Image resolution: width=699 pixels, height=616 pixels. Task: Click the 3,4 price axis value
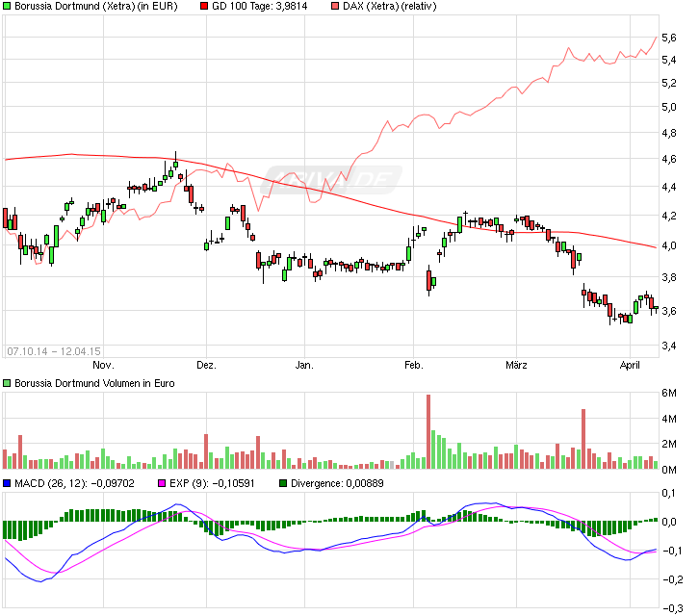(x=669, y=346)
